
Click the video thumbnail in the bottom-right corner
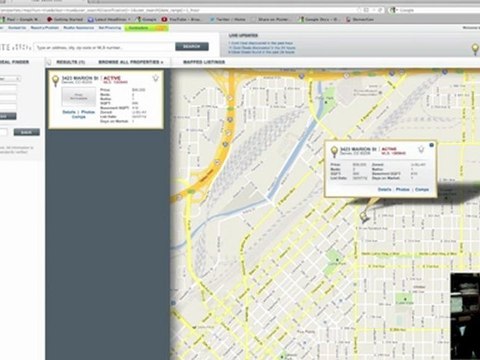pyautogui.click(x=465, y=316)
